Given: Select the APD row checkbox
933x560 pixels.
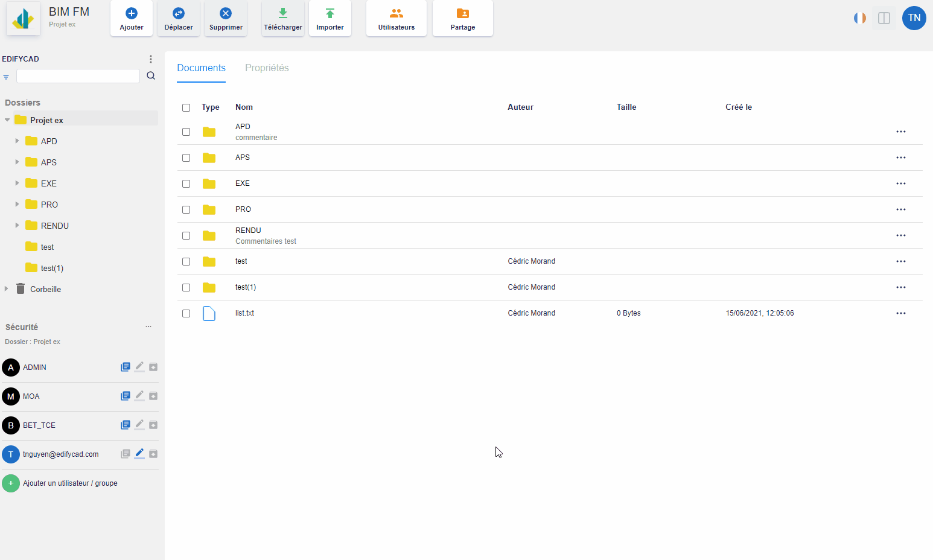Looking at the screenshot, I should click(186, 132).
